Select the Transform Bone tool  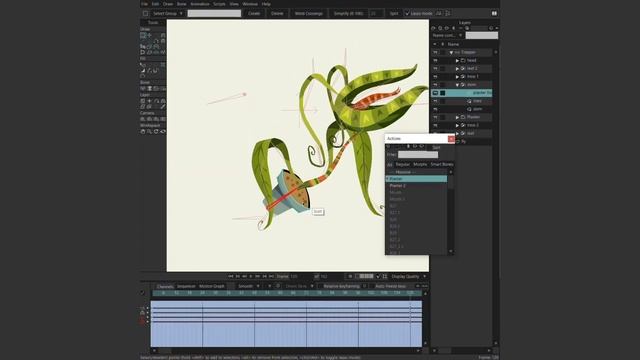click(149, 89)
